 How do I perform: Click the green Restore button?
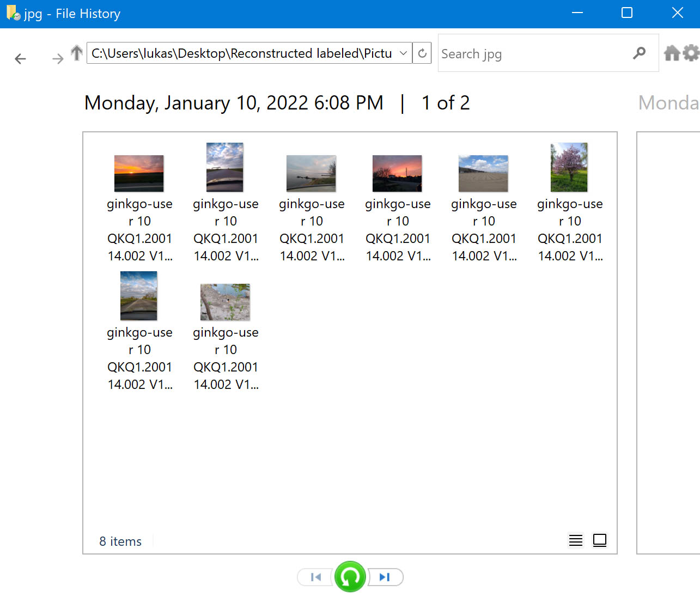pyautogui.click(x=350, y=577)
